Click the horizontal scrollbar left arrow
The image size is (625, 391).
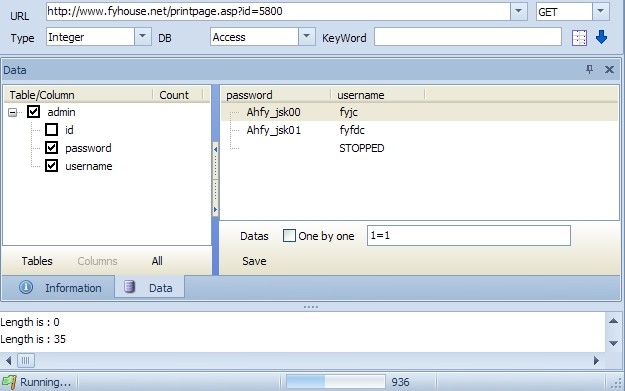pos(8,361)
